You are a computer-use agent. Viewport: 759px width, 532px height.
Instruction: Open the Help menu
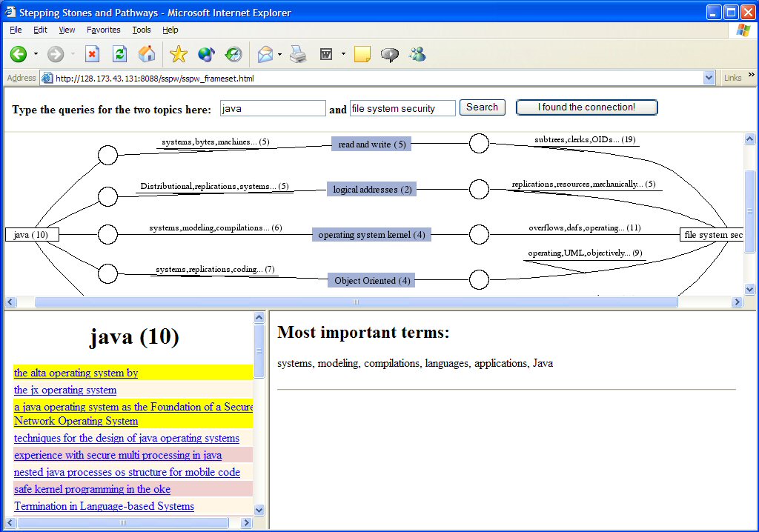tap(170, 30)
